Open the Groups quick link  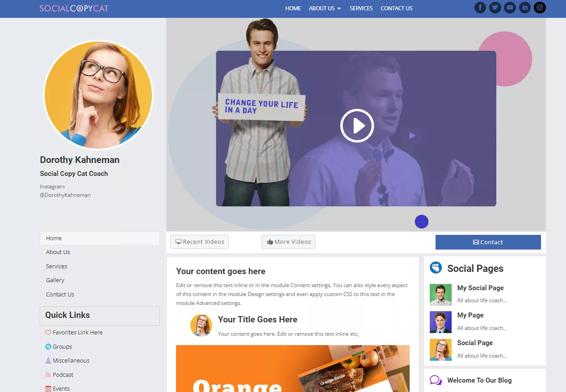tap(63, 346)
